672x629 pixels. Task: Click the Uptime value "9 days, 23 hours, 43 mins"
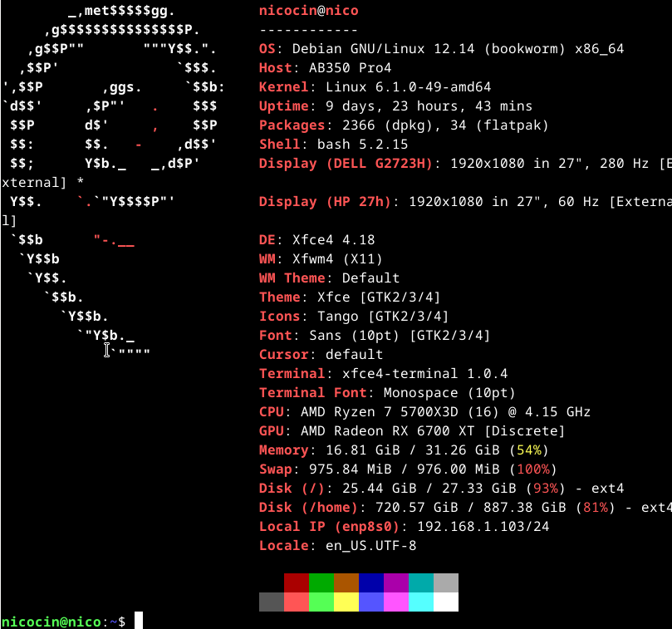429,106
